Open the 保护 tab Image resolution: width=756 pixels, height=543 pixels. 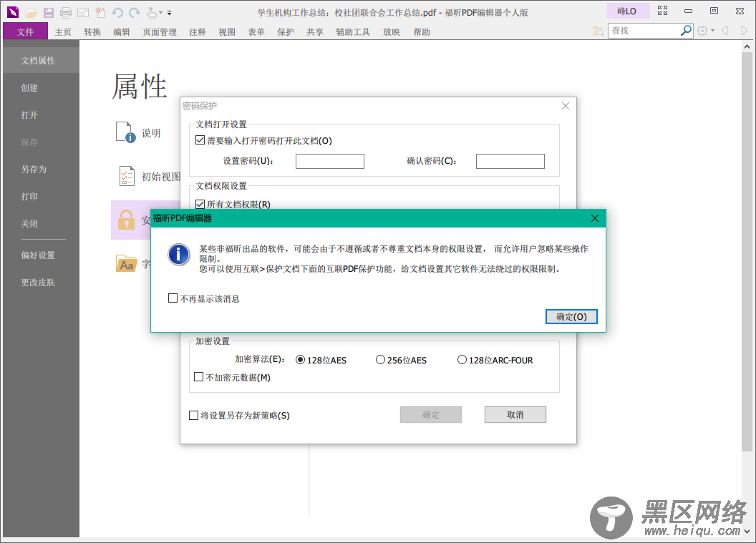[286, 31]
